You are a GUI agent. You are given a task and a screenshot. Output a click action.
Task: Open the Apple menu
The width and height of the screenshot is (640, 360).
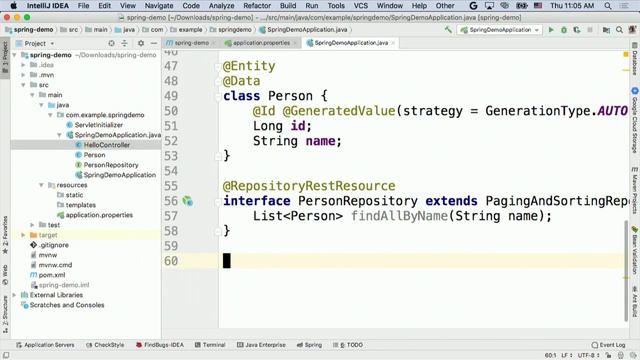click(x=13, y=6)
